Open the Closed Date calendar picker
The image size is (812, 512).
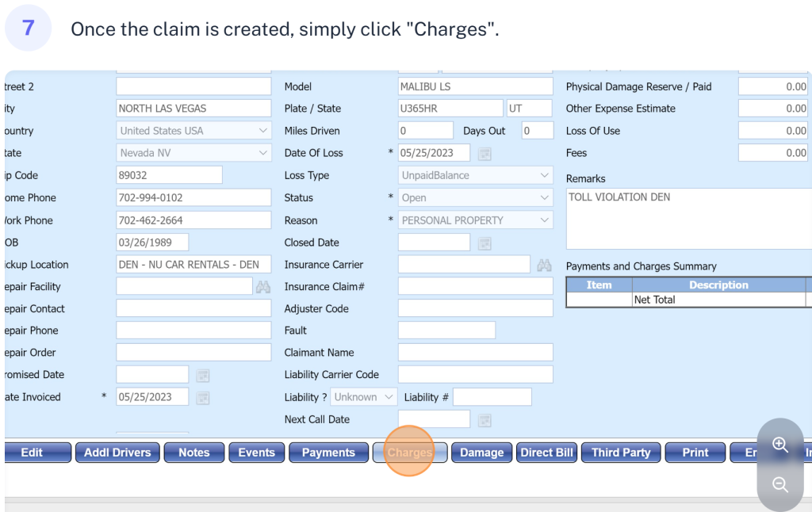485,243
